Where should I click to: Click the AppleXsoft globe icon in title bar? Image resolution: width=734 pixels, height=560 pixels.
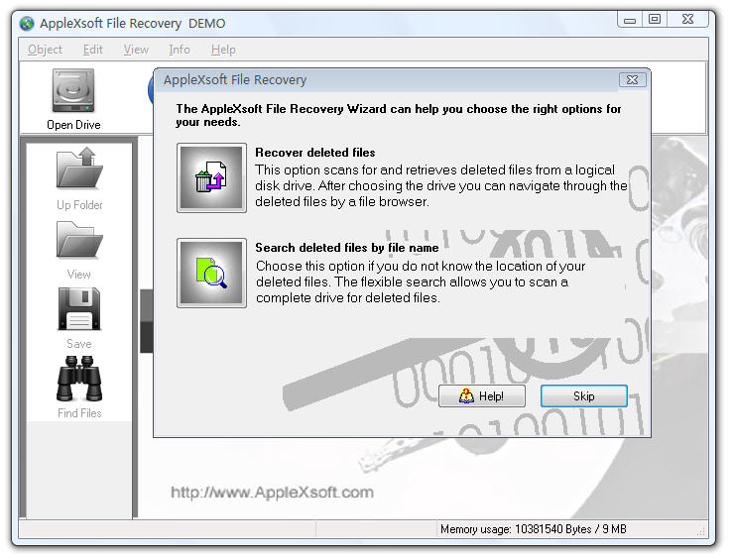(28, 24)
